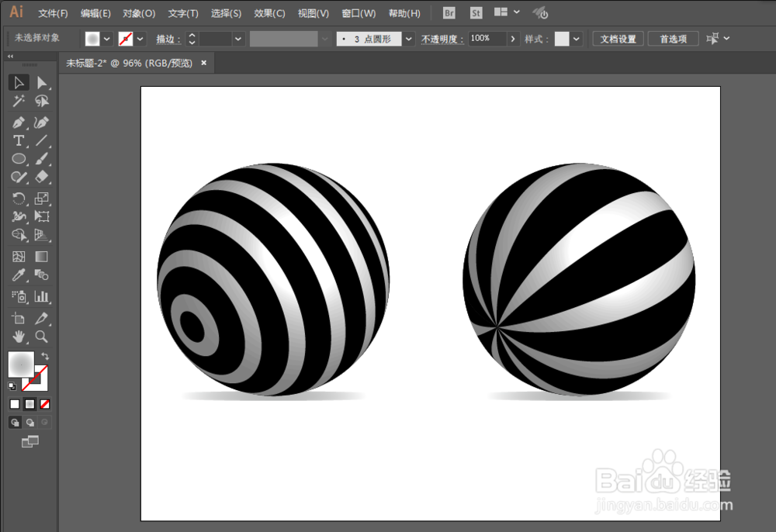Select the Column Graph tool

point(42,296)
